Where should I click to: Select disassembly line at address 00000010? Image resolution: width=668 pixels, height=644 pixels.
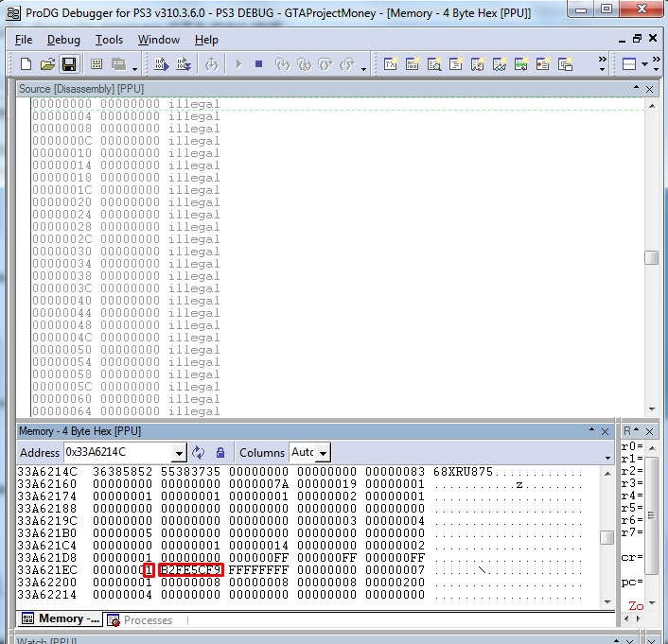tap(126, 153)
